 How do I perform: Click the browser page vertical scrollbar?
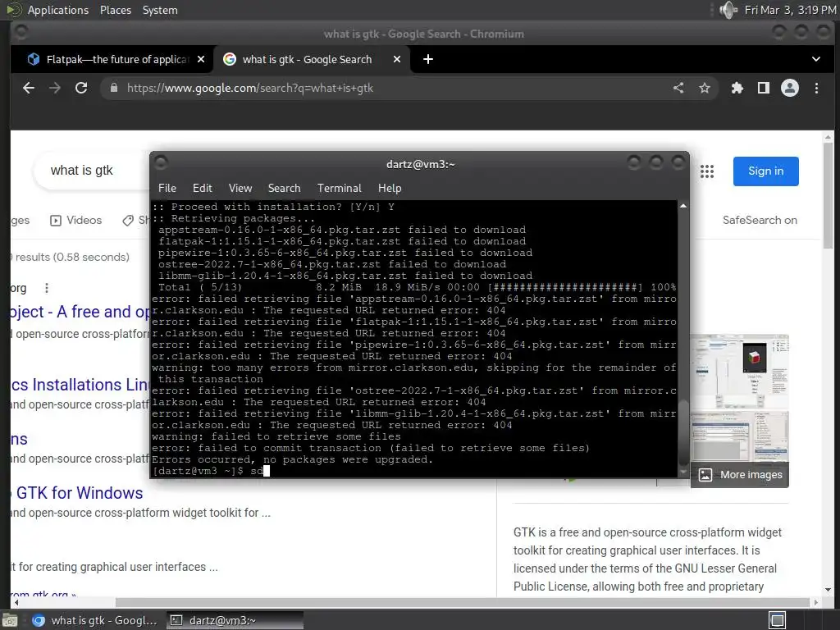829,195
